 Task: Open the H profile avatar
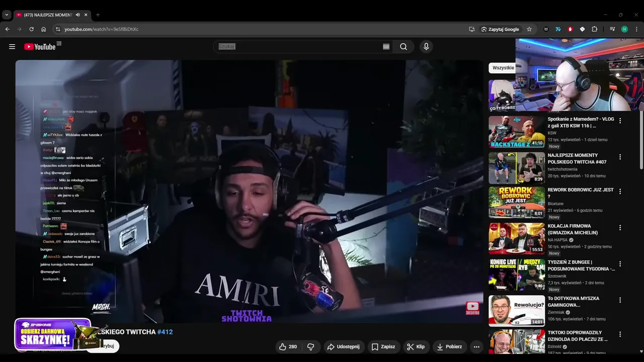click(x=624, y=29)
